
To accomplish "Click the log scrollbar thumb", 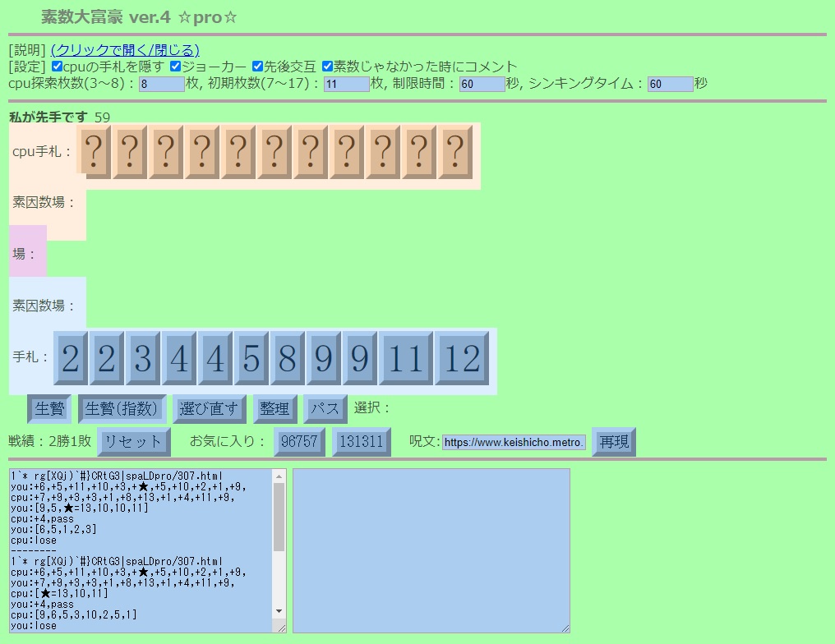I will click(279, 517).
